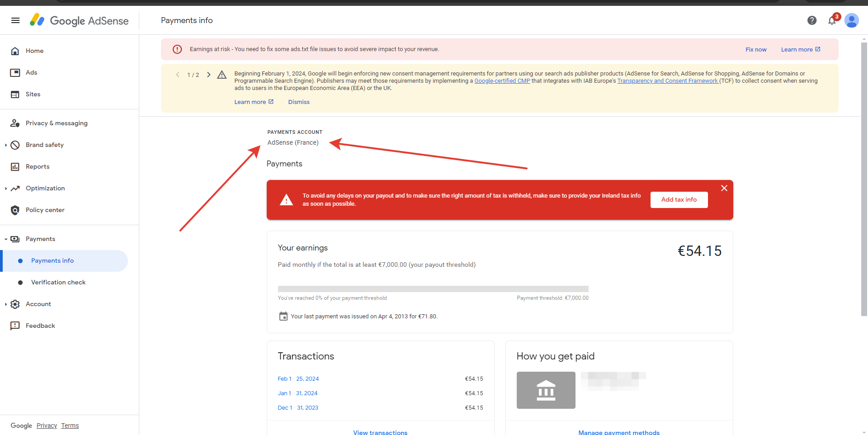The height and width of the screenshot is (435, 868).
Task: Open the Jan 1–31, 2024 transaction
Action: tap(297, 393)
